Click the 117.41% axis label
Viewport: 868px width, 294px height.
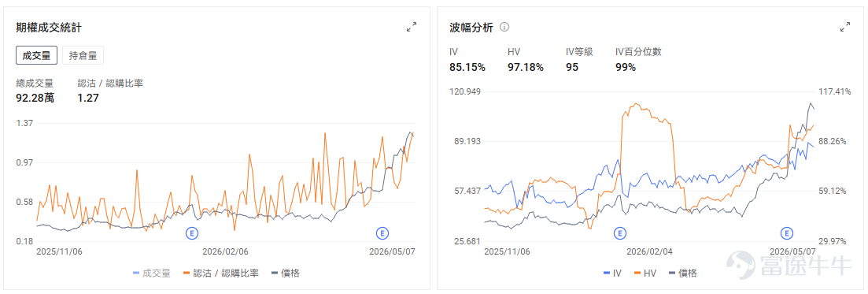[834, 91]
